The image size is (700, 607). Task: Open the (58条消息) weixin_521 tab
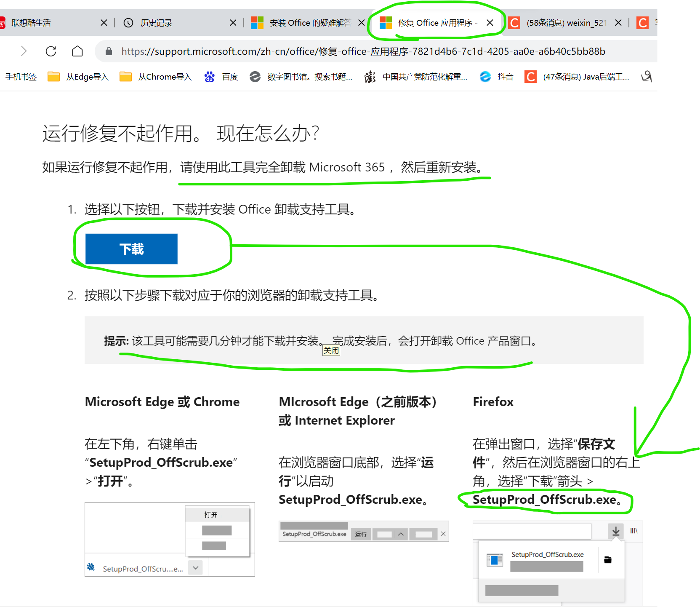click(x=567, y=23)
